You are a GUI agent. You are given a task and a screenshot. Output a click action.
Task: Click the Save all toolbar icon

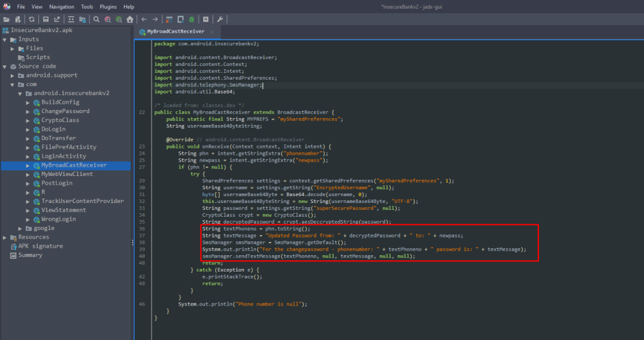pyautogui.click(x=45, y=19)
